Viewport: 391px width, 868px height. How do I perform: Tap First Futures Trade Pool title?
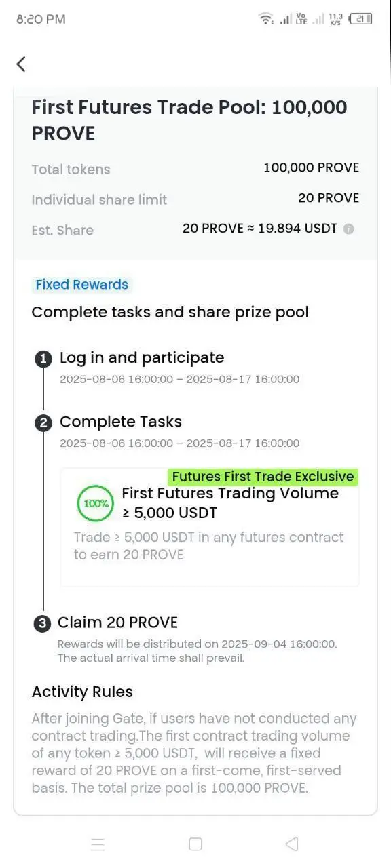(x=189, y=120)
